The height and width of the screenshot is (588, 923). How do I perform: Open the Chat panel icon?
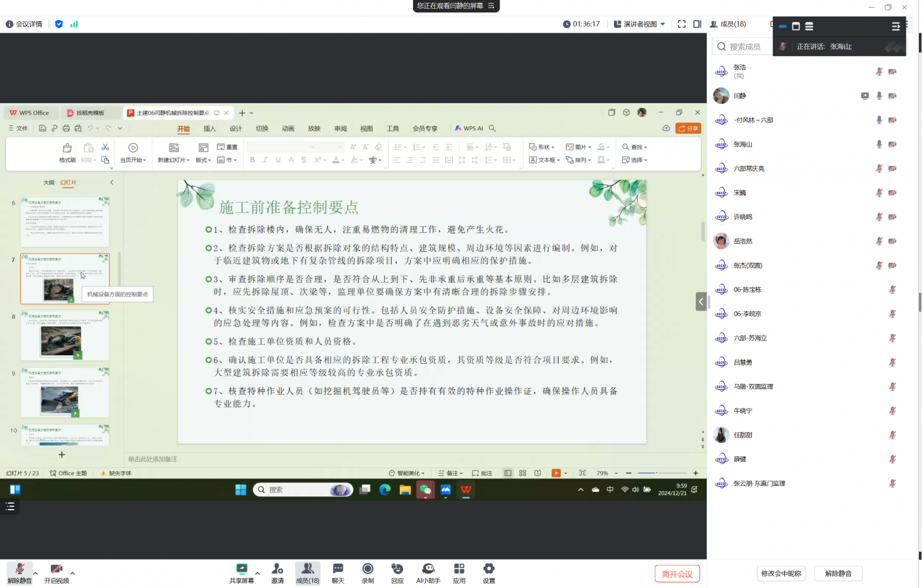(x=338, y=573)
